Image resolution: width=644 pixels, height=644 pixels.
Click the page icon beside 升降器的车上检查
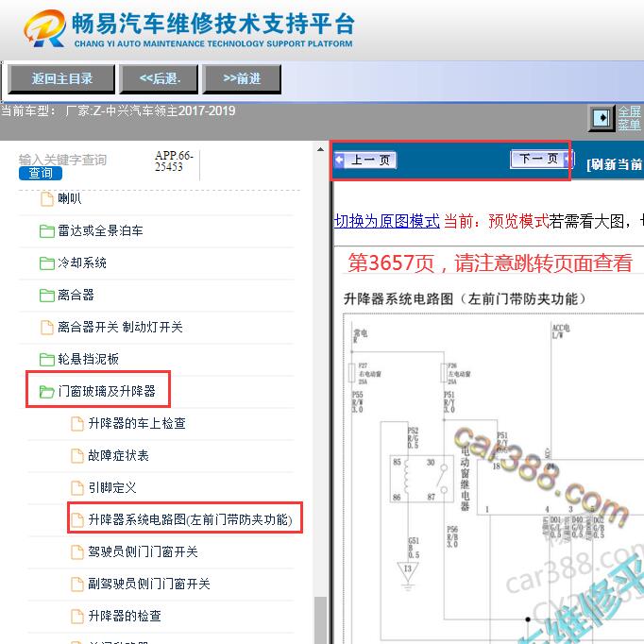(77, 423)
